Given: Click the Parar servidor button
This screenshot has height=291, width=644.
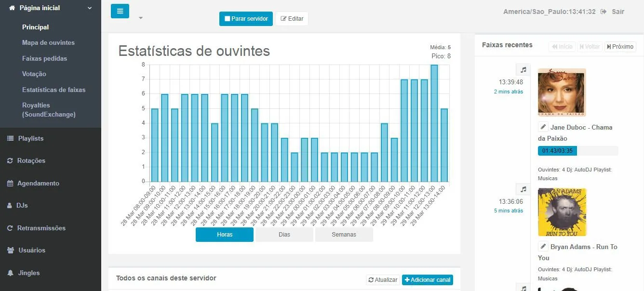Looking at the screenshot, I should click(246, 19).
